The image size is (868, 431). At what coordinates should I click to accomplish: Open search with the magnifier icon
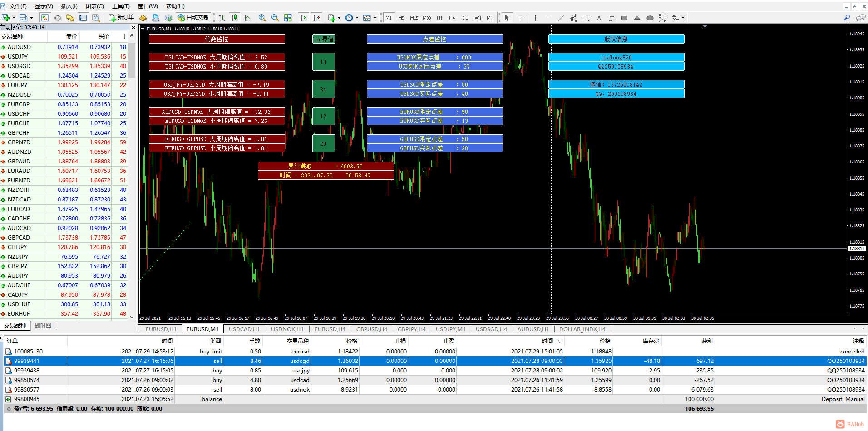pyautogui.click(x=847, y=18)
